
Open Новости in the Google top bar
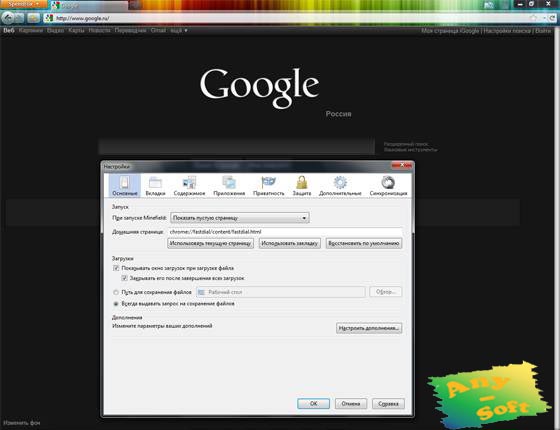[x=99, y=30]
